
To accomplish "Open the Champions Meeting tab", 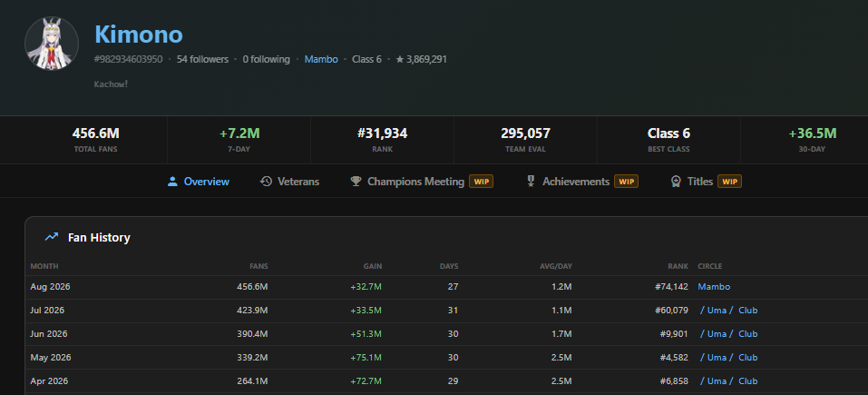I will click(422, 182).
